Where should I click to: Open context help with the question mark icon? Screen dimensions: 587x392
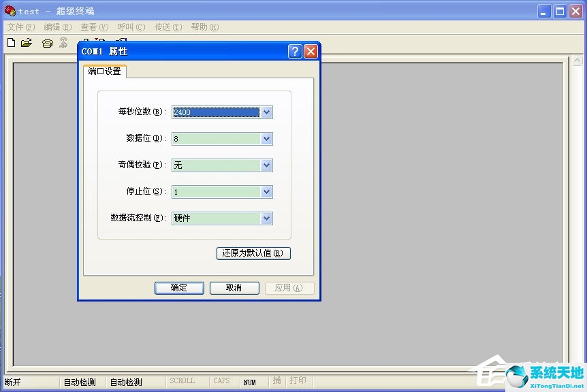tap(294, 51)
